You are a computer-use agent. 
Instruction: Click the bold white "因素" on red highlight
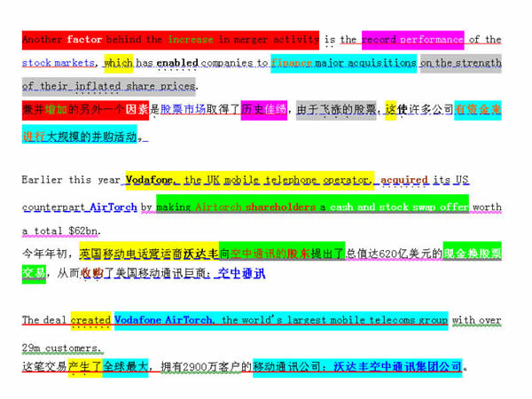[136, 110]
